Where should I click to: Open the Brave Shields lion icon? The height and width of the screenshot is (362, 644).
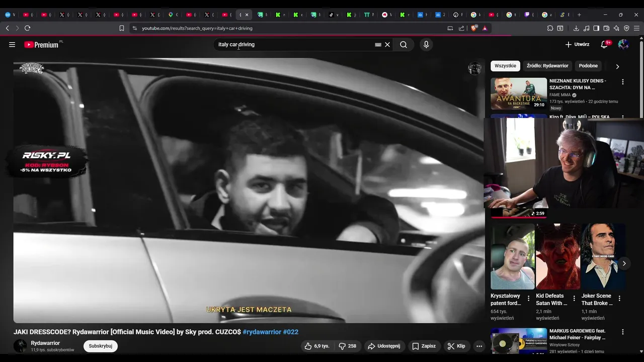click(x=473, y=28)
